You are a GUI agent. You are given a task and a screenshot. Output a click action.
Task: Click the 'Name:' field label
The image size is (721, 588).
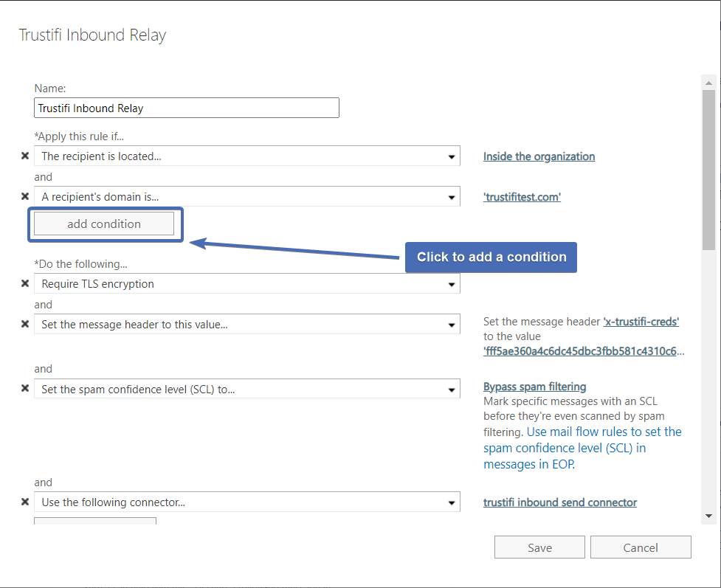[50, 89]
